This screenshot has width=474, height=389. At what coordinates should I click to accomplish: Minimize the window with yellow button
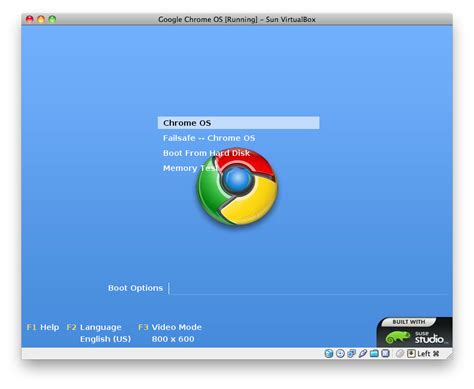coord(41,19)
